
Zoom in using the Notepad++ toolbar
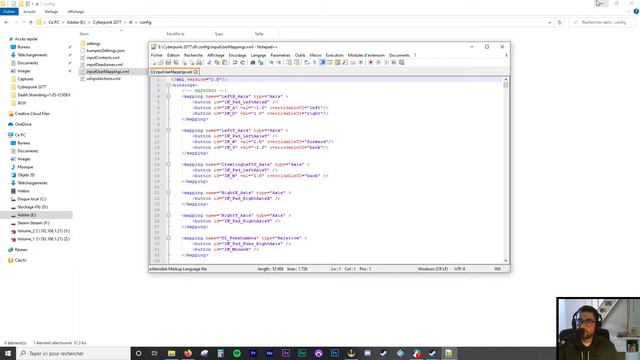pos(271,62)
